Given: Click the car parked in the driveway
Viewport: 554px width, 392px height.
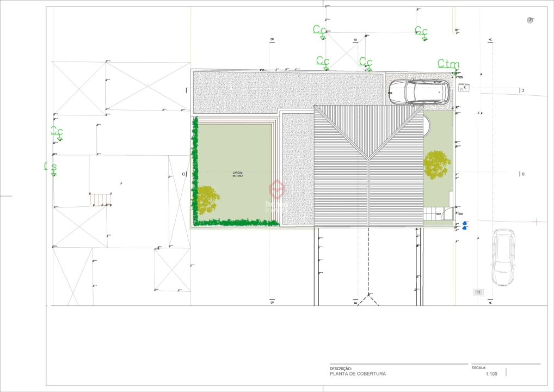Looking at the screenshot, I should pos(420,92).
